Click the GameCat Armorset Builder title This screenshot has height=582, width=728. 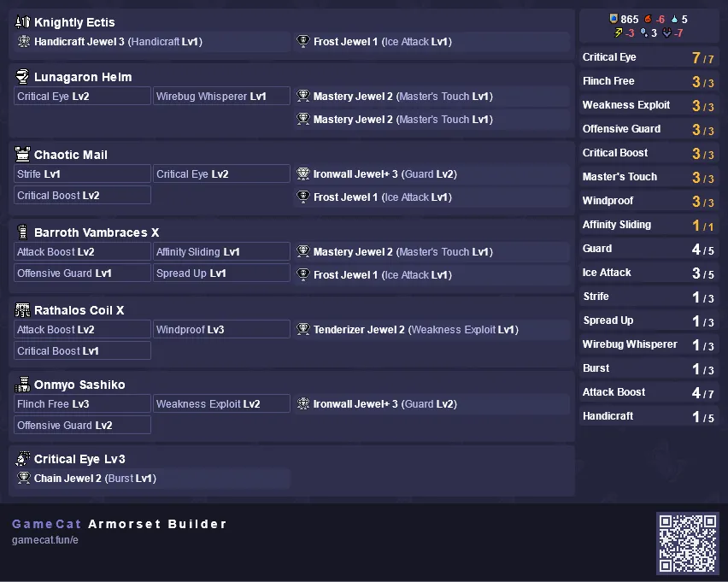(120, 524)
